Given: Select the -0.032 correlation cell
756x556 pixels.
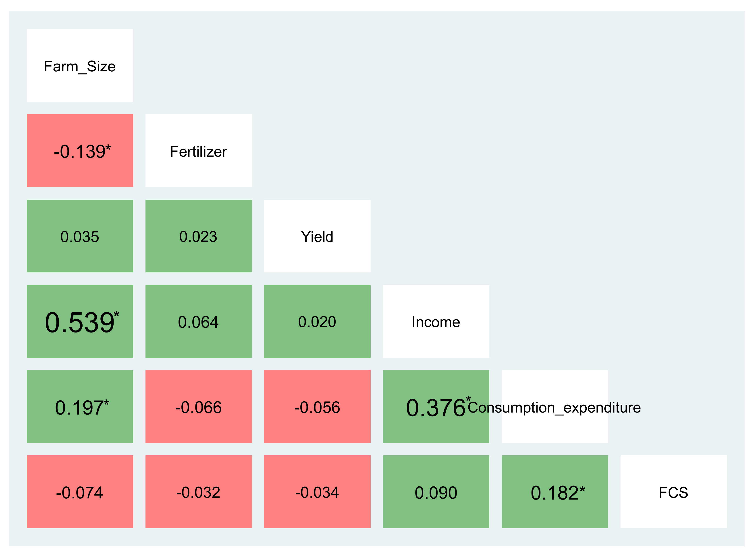Looking at the screenshot, I should click(x=198, y=492).
